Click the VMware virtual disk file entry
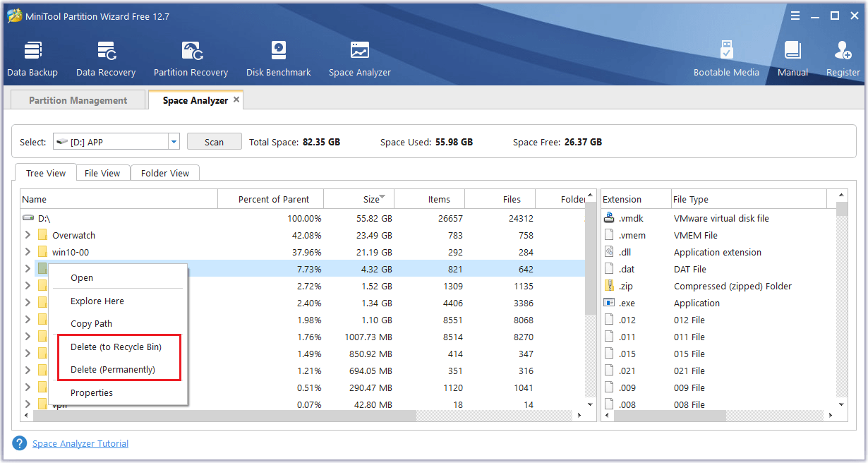Image resolution: width=868 pixels, height=463 pixels. (x=721, y=218)
